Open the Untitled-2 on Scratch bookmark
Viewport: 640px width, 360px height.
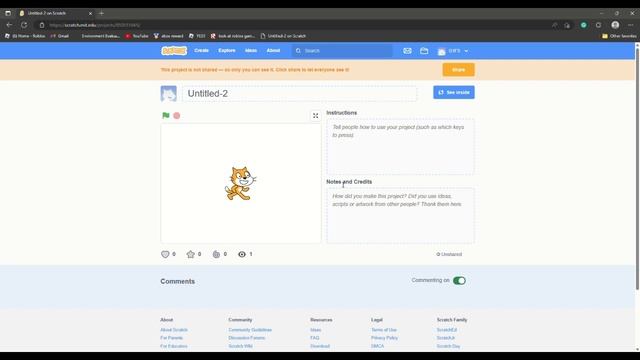283,36
